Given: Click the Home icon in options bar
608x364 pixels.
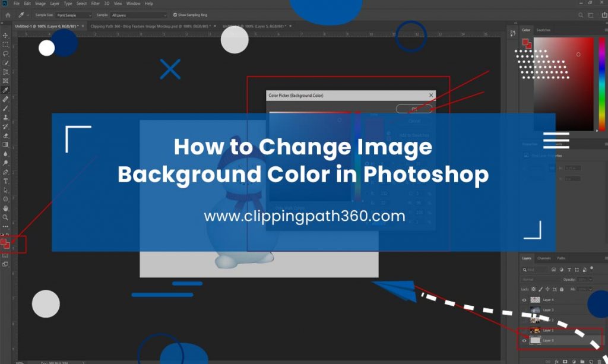Looking at the screenshot, I should point(8,15).
